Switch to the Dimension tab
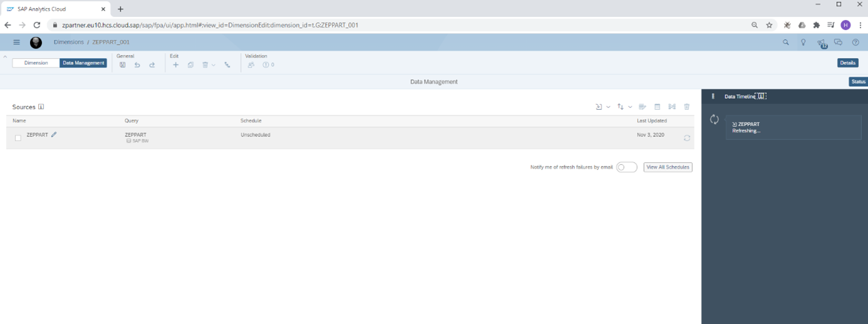 coord(36,63)
